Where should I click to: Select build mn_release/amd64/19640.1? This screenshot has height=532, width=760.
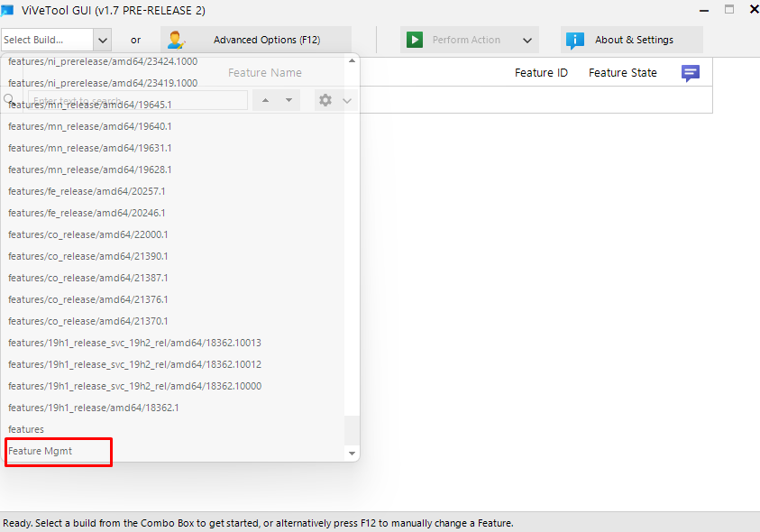tap(89, 126)
